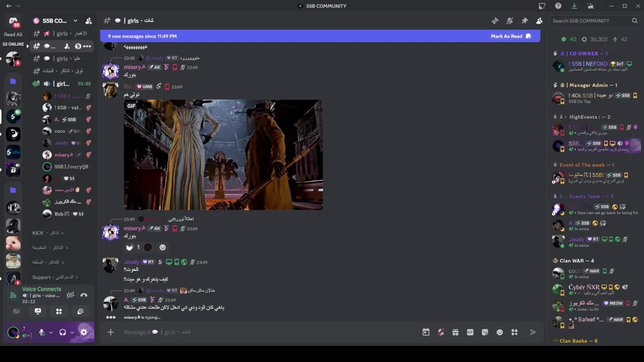
Task: Click Mark As Read on new messages bar
Action: (511, 36)
